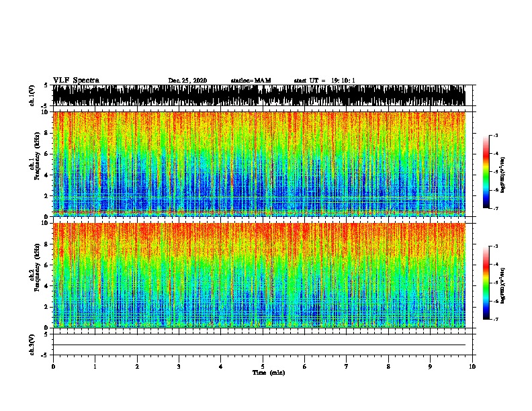Click the '-5' tick of the ch.1(V) axis
The height and width of the screenshot is (411, 532).
point(44,106)
